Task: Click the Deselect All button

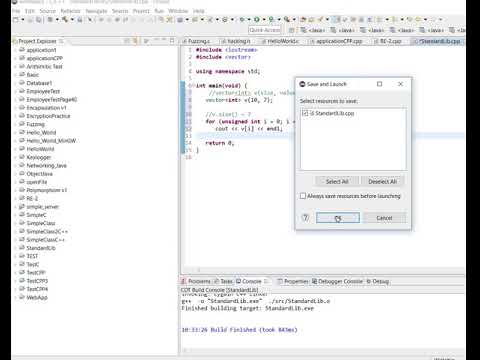Action: (x=383, y=181)
